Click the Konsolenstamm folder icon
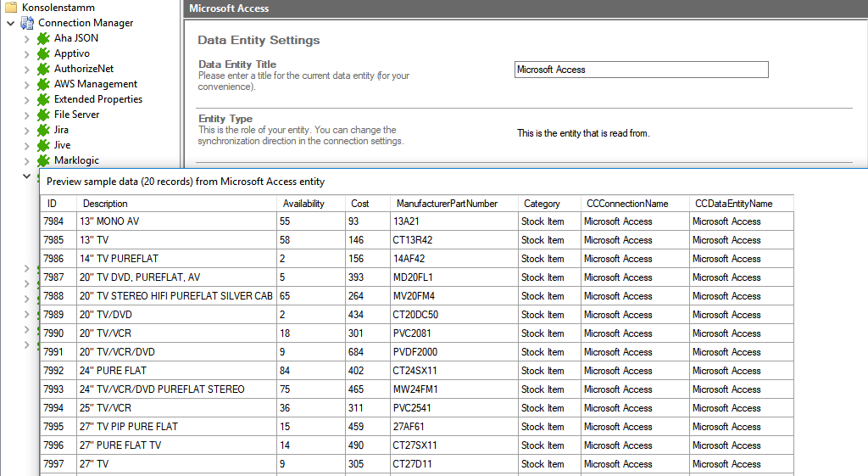The height and width of the screenshot is (476, 868). point(11,7)
